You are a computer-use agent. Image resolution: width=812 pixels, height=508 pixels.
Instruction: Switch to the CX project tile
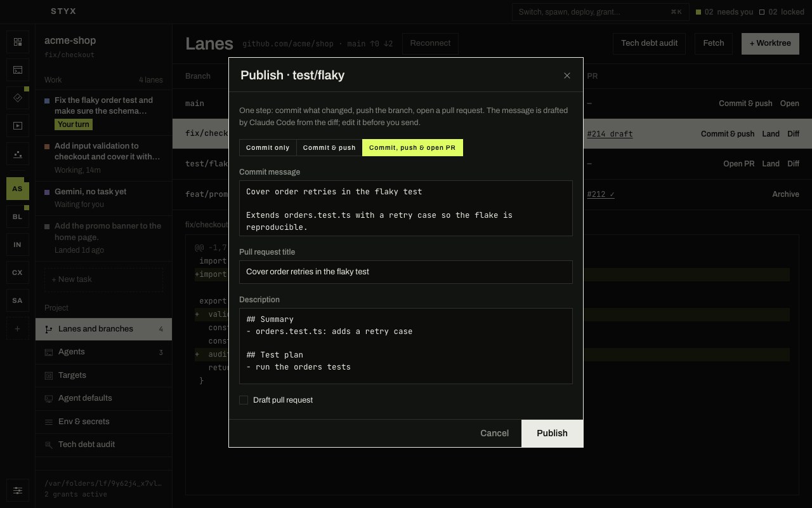[17, 272]
